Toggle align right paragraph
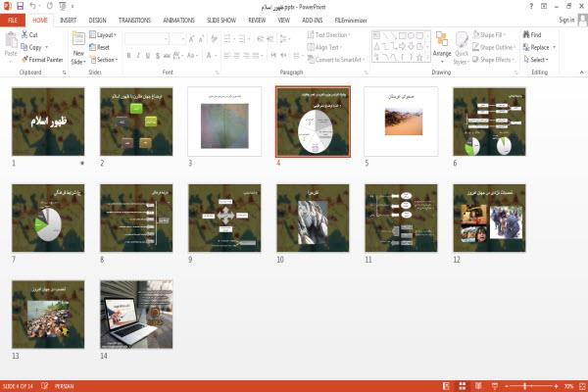The image size is (588, 392). click(x=246, y=56)
